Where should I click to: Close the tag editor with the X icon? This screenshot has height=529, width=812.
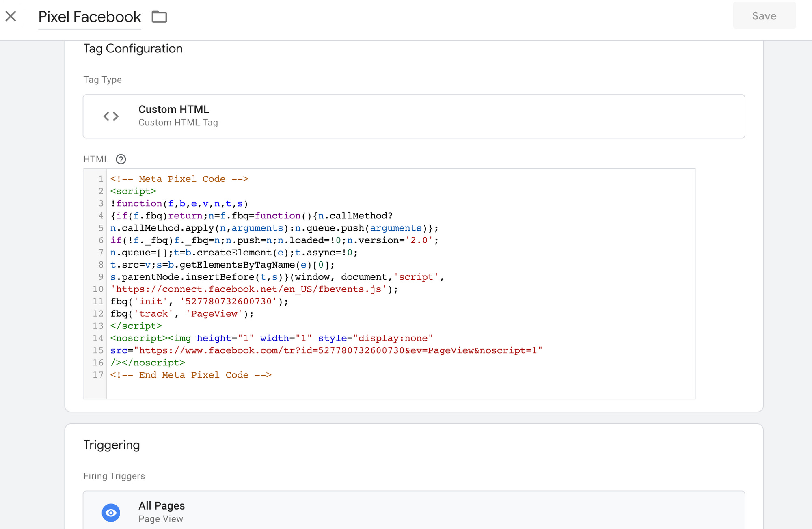[11, 16]
